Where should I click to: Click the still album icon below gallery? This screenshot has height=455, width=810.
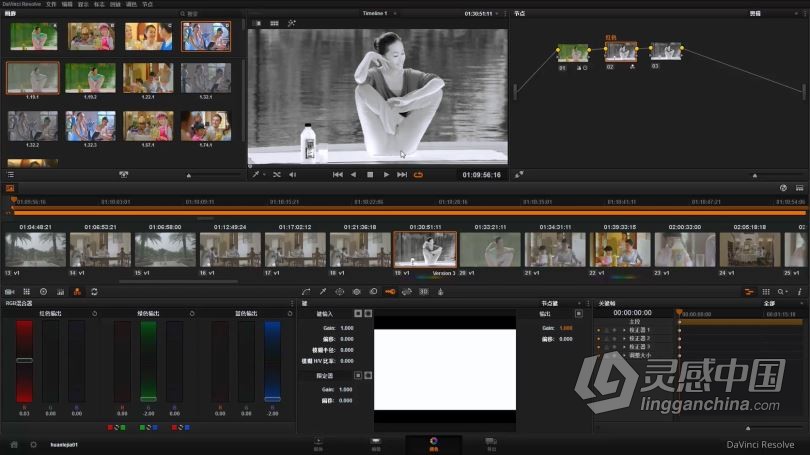tap(123, 175)
